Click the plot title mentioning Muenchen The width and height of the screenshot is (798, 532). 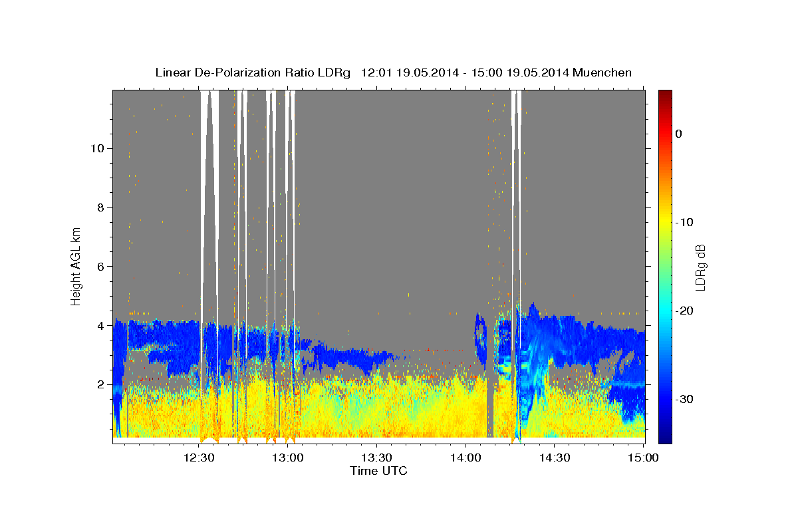coord(393,72)
